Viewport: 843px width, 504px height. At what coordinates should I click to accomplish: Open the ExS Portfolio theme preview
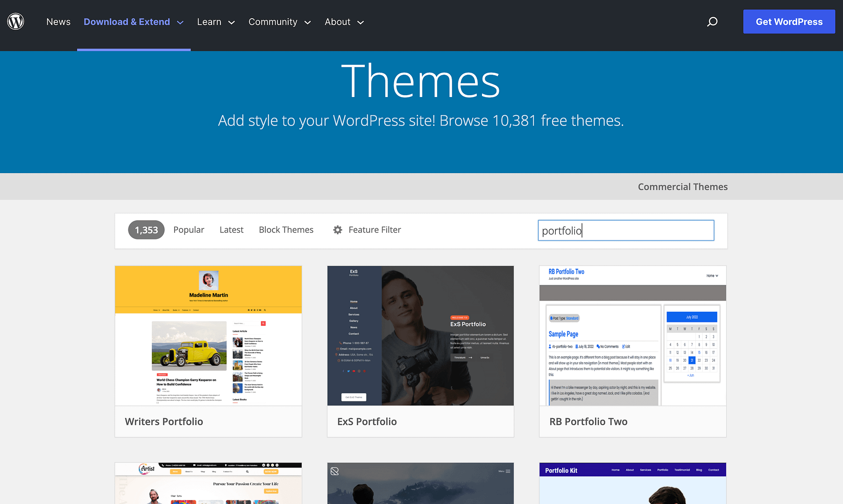pyautogui.click(x=420, y=336)
